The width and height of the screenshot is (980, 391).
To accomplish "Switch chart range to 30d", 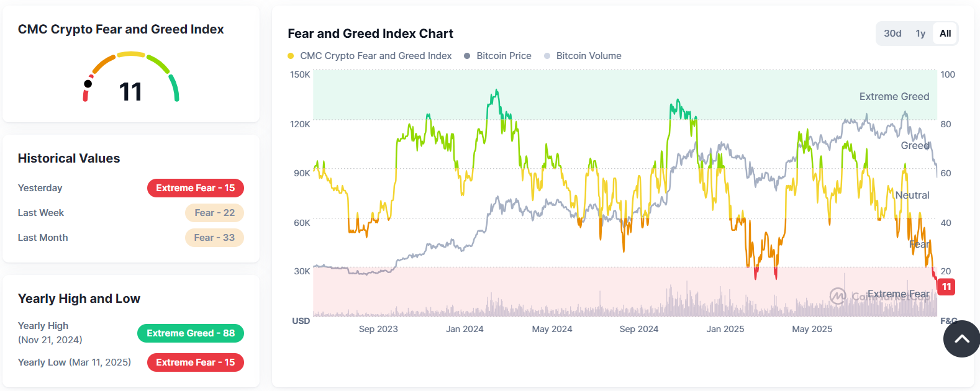I will point(892,34).
